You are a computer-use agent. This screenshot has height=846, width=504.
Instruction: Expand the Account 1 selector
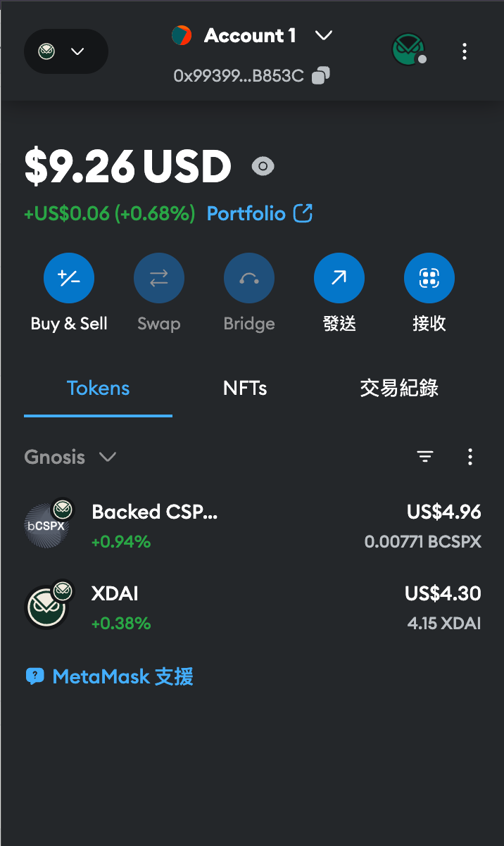(x=253, y=35)
